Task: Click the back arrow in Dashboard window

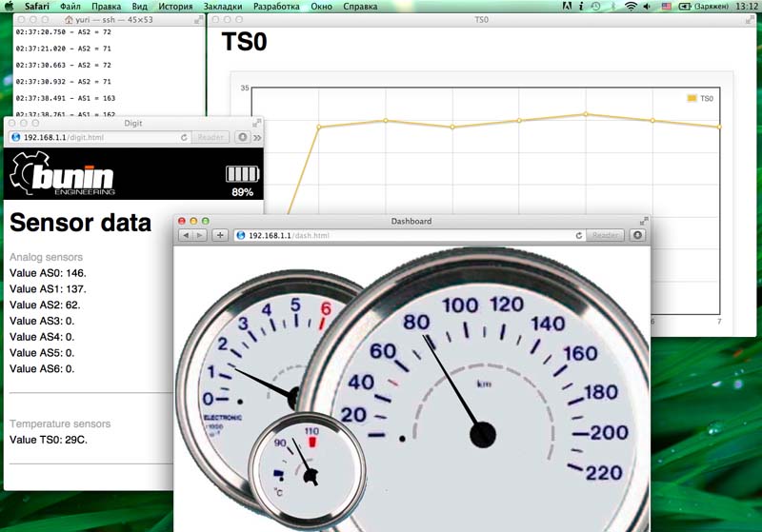Action: click(x=186, y=235)
